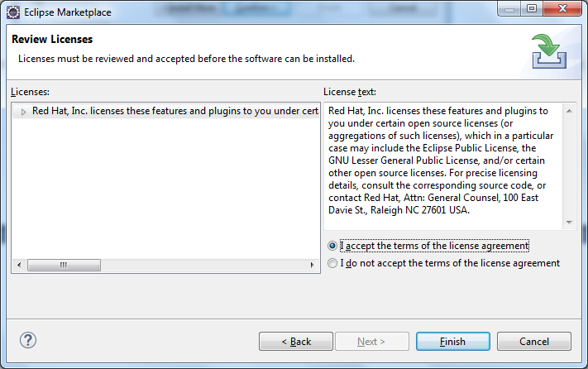
Task: Click the install download arrow icon
Action: coord(549,51)
